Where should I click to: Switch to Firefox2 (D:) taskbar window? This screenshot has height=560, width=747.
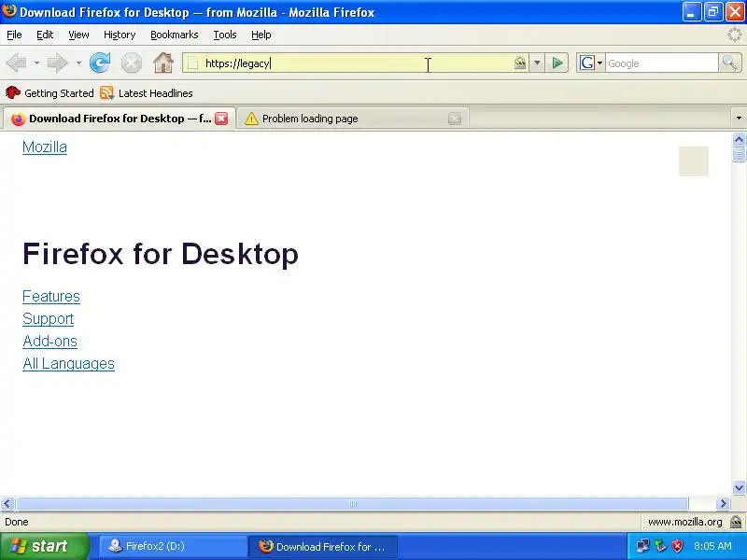[173, 546]
